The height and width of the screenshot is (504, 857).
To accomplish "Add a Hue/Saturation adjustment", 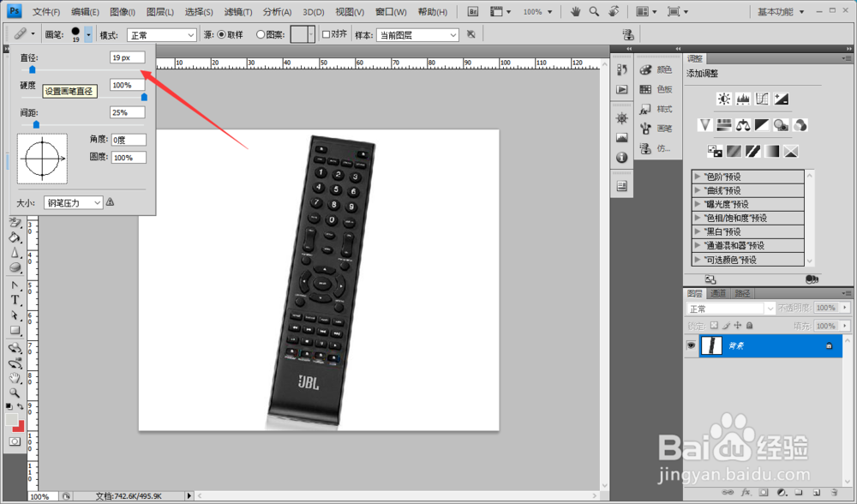I will tap(723, 125).
